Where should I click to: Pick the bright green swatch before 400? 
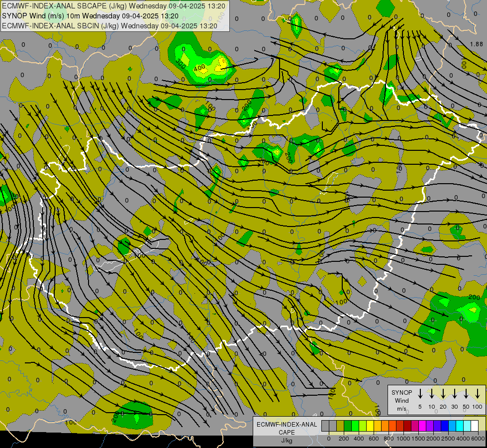click(x=355, y=426)
